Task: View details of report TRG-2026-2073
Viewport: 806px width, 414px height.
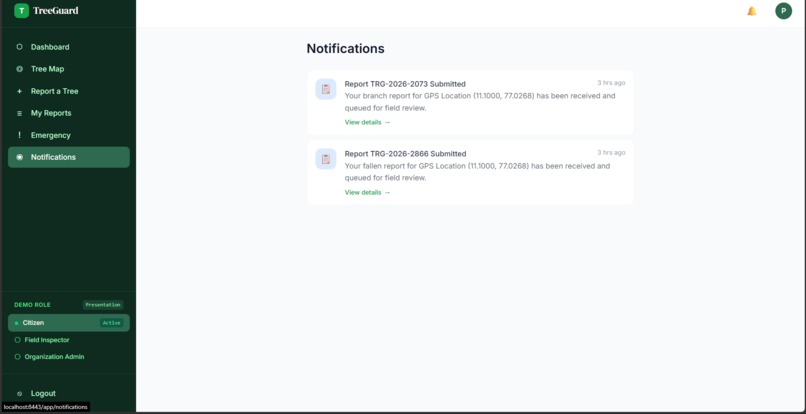Action: tap(368, 122)
